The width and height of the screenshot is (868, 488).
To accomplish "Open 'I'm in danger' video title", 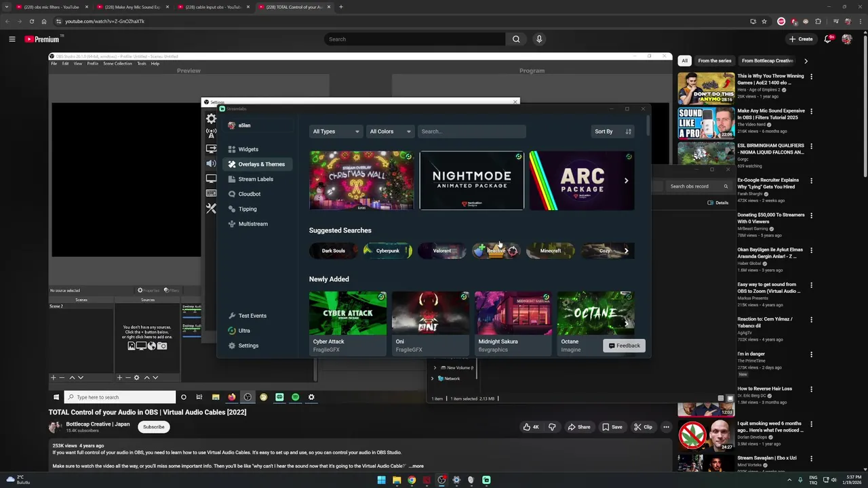I will [x=751, y=354].
